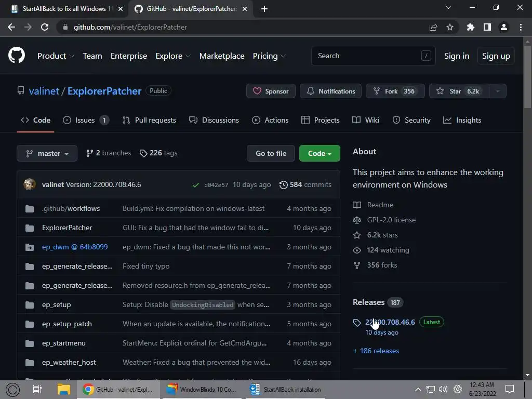
Task: Open WindowBlinds 10 in the taskbar
Action: (x=202, y=390)
